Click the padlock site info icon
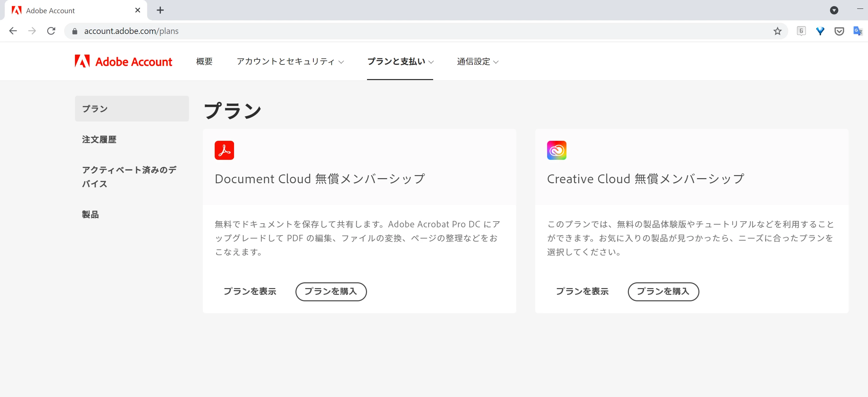 (75, 31)
